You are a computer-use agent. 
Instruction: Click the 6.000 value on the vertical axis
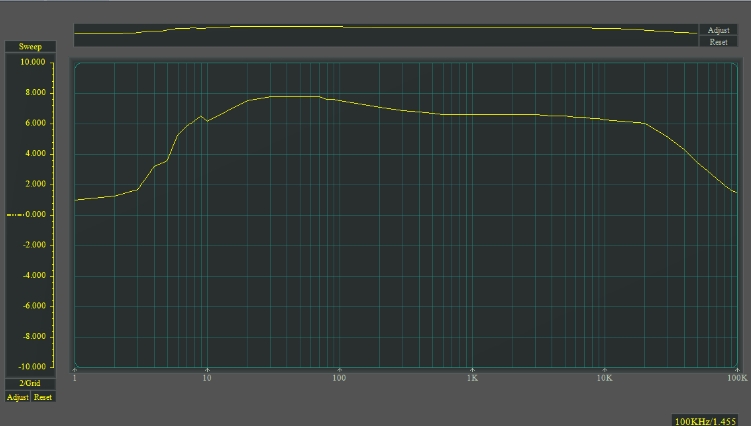click(35, 123)
